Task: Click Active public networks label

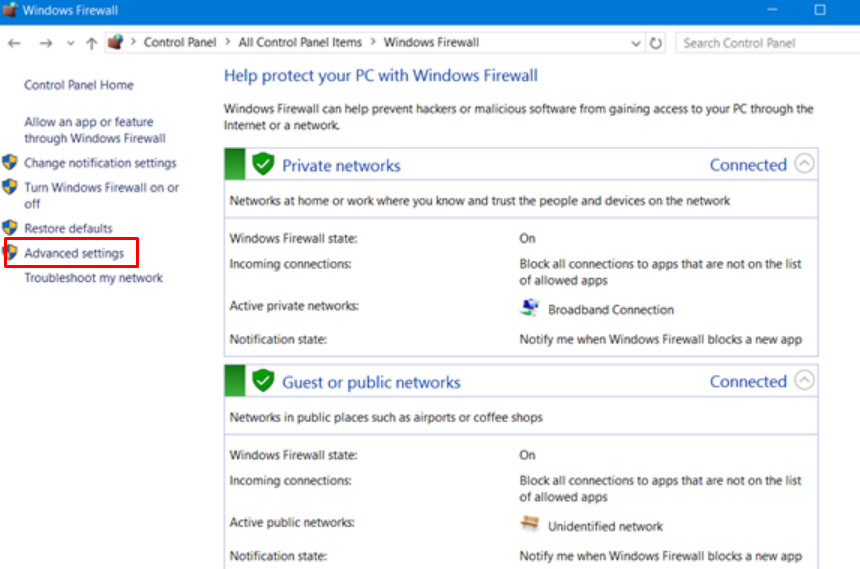Action: [292, 522]
